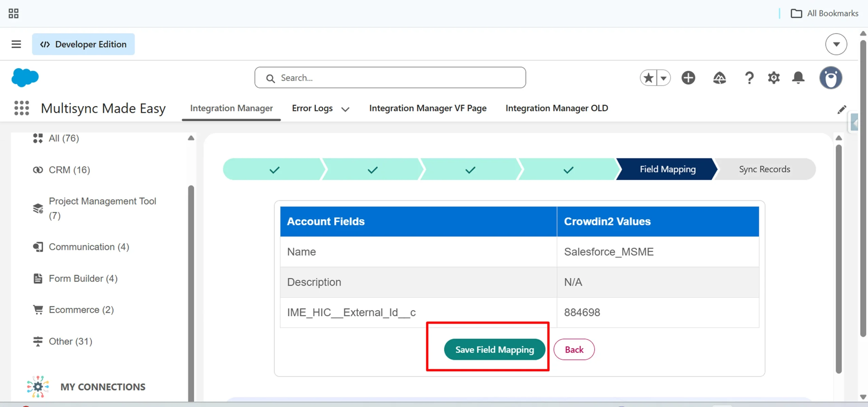This screenshot has width=868, height=407.
Task: Open the App Launcher dots grid
Action: [x=22, y=108]
